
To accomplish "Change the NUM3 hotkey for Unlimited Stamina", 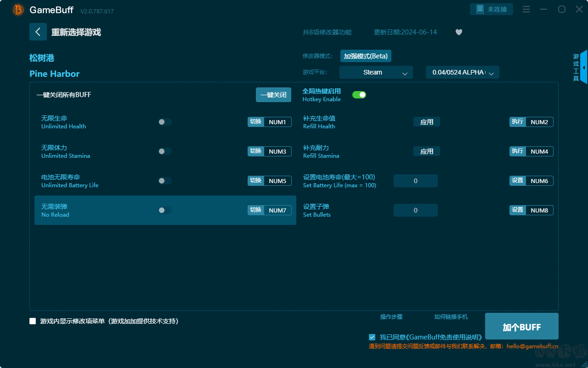I will pos(277,151).
